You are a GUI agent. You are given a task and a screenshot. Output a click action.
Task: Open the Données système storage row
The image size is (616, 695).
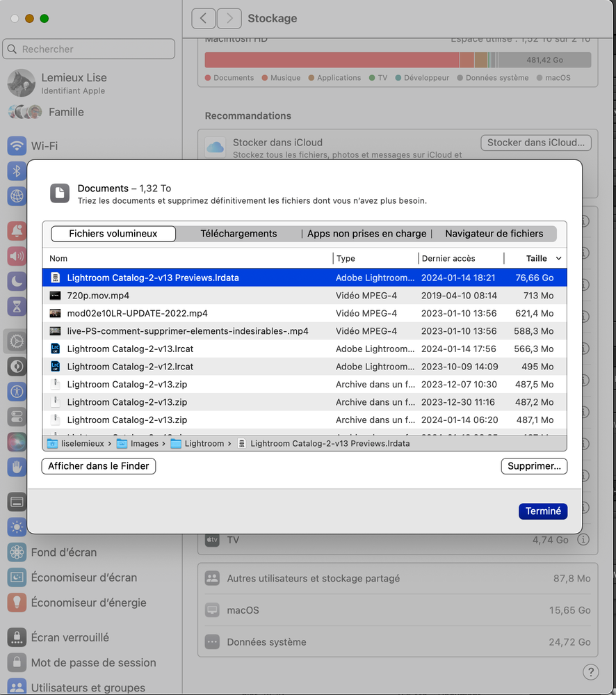click(x=398, y=642)
